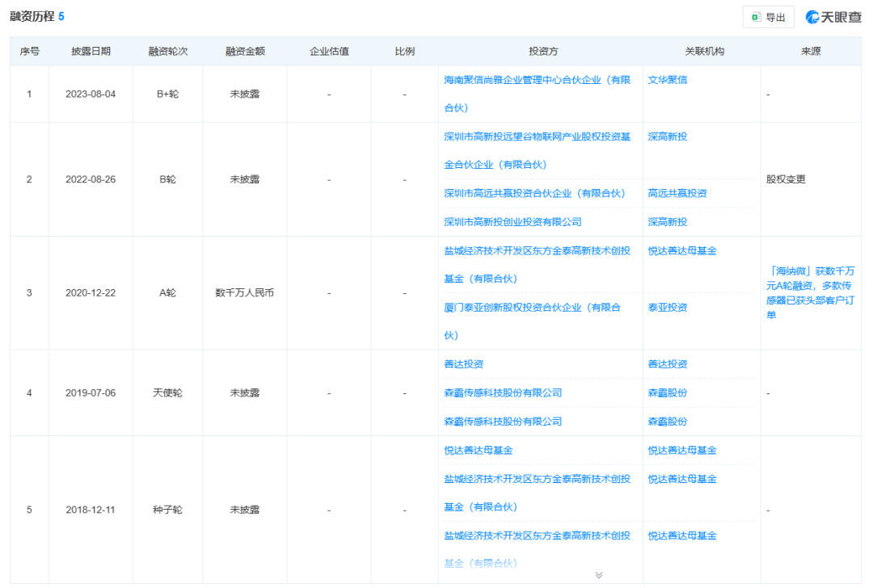Viewport: 873px width, 588px height.
Task: Expand more investors via the double-chevron in row 5
Action: pyautogui.click(x=598, y=574)
